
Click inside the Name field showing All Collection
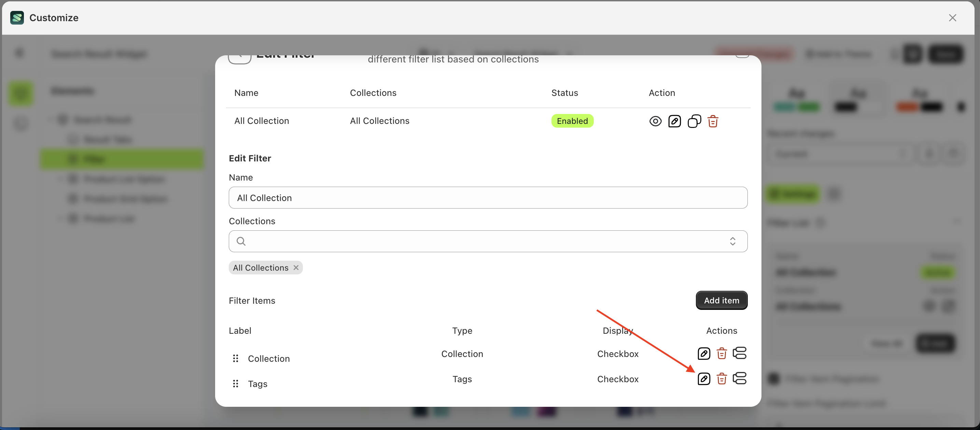(488, 197)
